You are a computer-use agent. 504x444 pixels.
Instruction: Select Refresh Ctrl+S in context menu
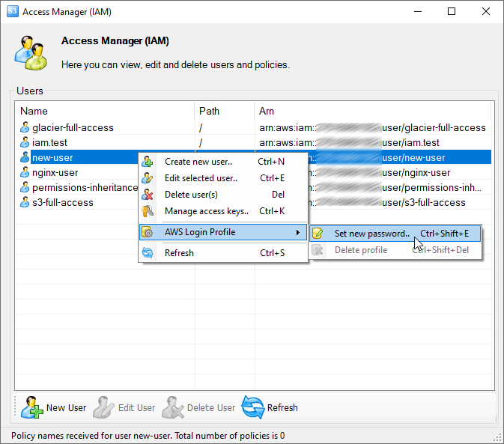(x=223, y=253)
